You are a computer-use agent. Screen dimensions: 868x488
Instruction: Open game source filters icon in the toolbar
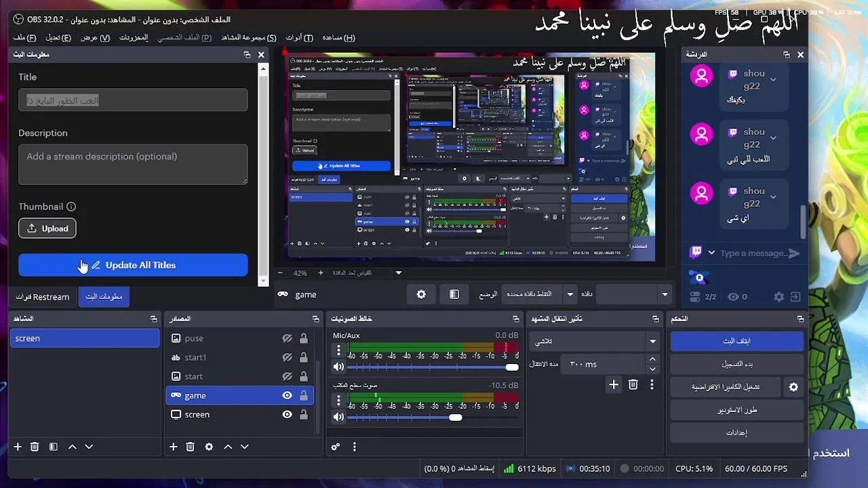click(454, 294)
